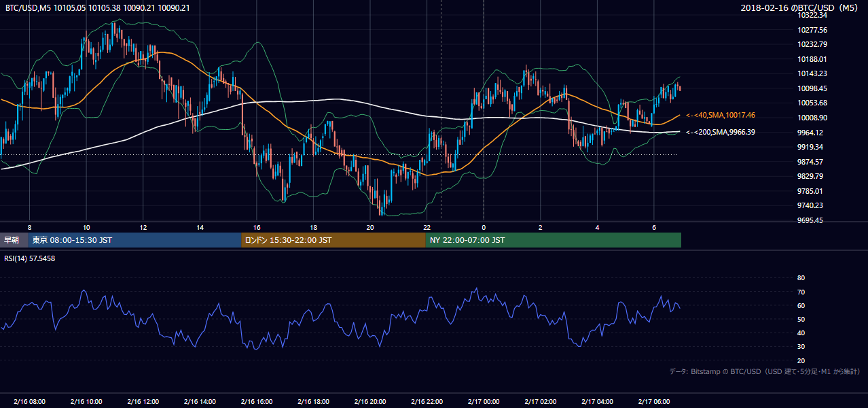Viewport: 868px width, 408px height.
Task: Click price axis value 9919.34
Action: [810, 147]
